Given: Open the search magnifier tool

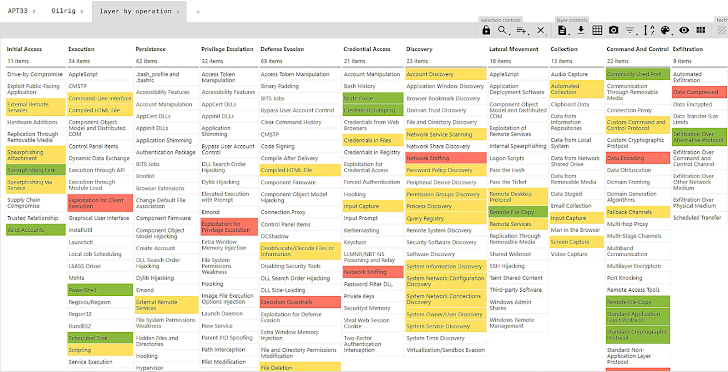Looking at the screenshot, I should click(x=503, y=30).
